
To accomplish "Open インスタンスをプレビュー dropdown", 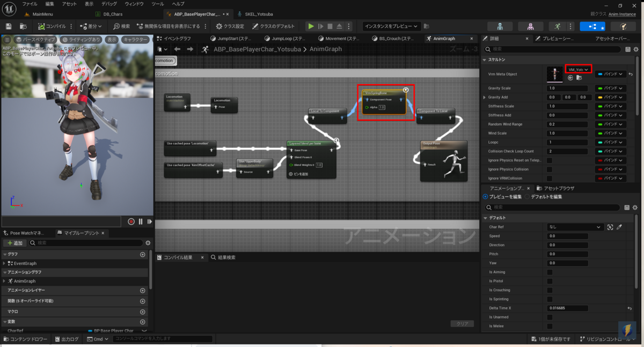I will 391,26.
